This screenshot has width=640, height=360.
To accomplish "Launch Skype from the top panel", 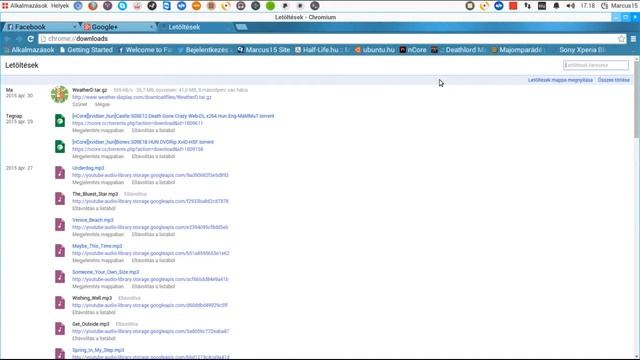I will [122, 6].
